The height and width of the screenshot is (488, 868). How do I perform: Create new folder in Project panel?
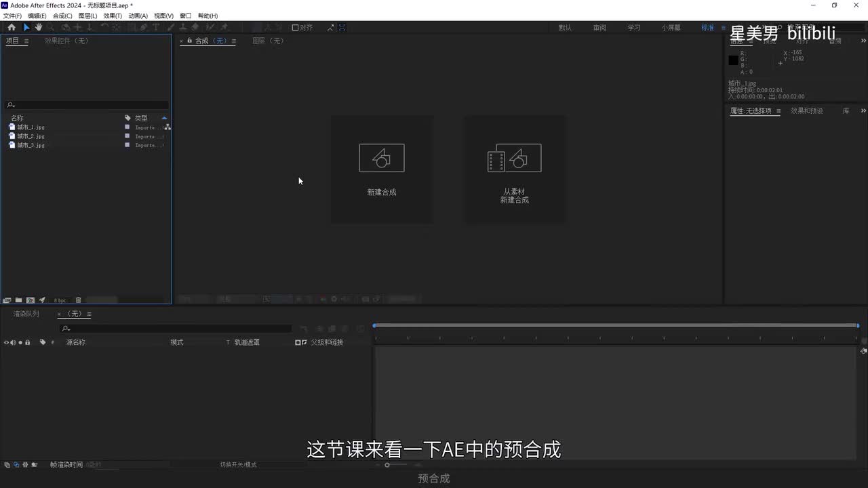pos(19,300)
